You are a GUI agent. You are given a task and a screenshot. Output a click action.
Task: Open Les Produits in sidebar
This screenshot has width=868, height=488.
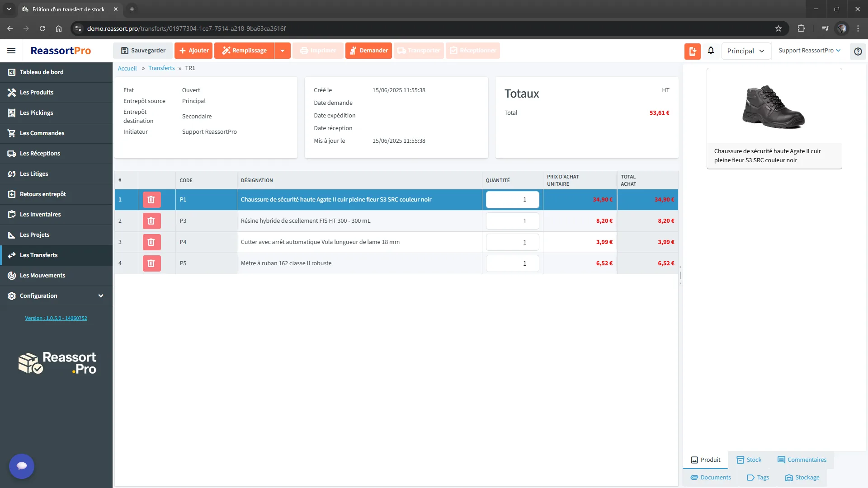(x=57, y=93)
